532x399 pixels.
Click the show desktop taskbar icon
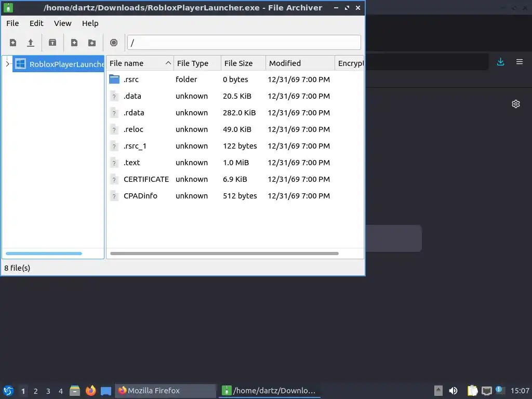[106, 391]
